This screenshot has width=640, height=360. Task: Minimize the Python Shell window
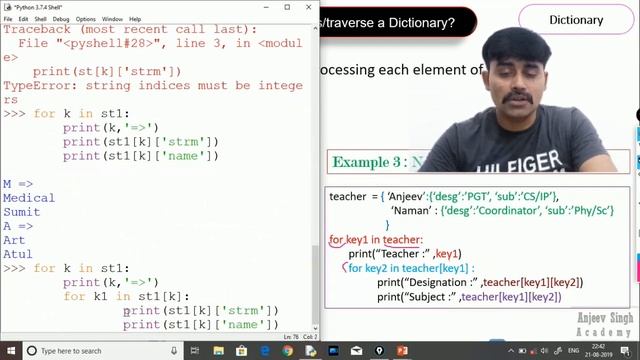point(266,7)
